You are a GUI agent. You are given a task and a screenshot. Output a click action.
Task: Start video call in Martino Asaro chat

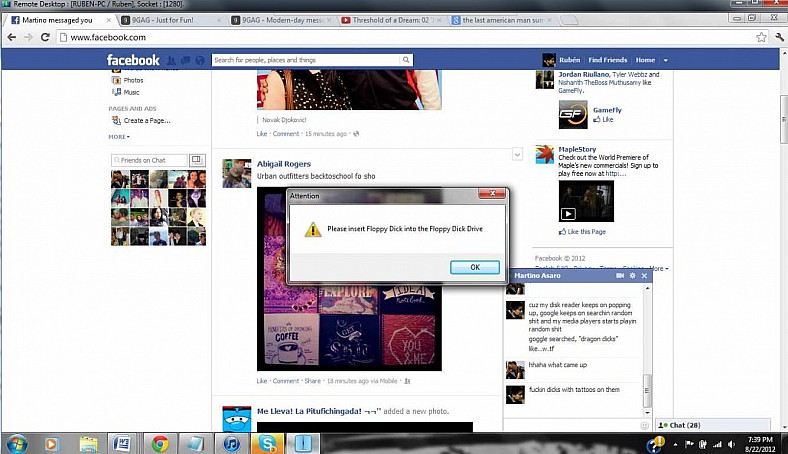point(621,275)
